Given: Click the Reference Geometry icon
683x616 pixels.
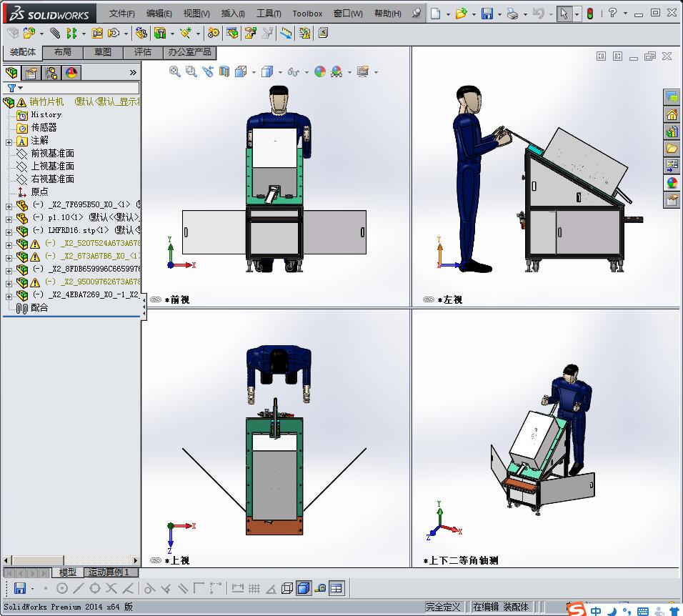Looking at the screenshot, I should click(x=186, y=33).
